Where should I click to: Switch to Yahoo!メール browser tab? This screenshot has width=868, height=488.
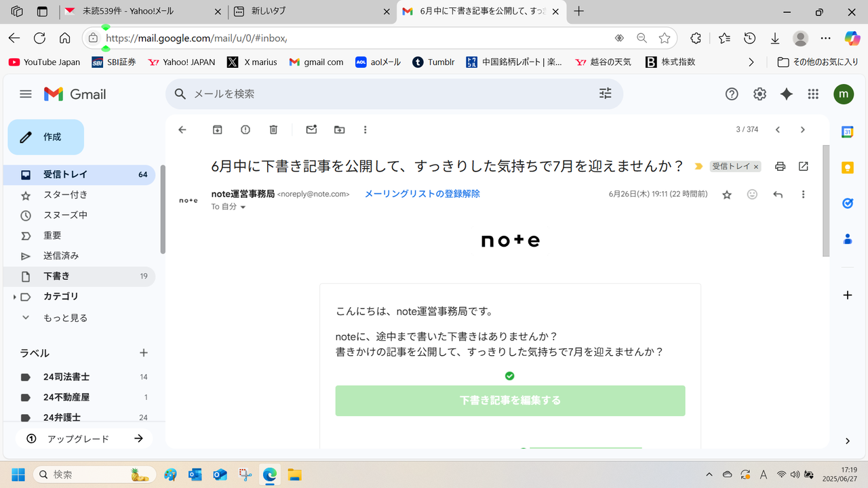pos(142,12)
